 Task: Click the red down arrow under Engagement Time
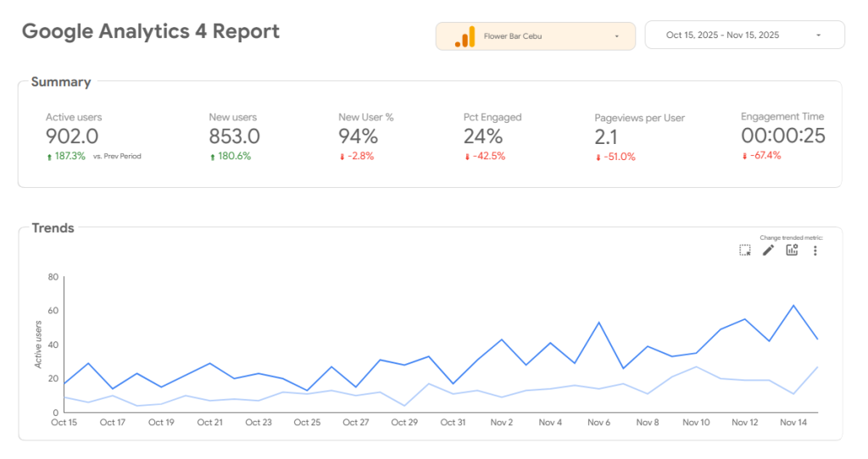coord(744,156)
